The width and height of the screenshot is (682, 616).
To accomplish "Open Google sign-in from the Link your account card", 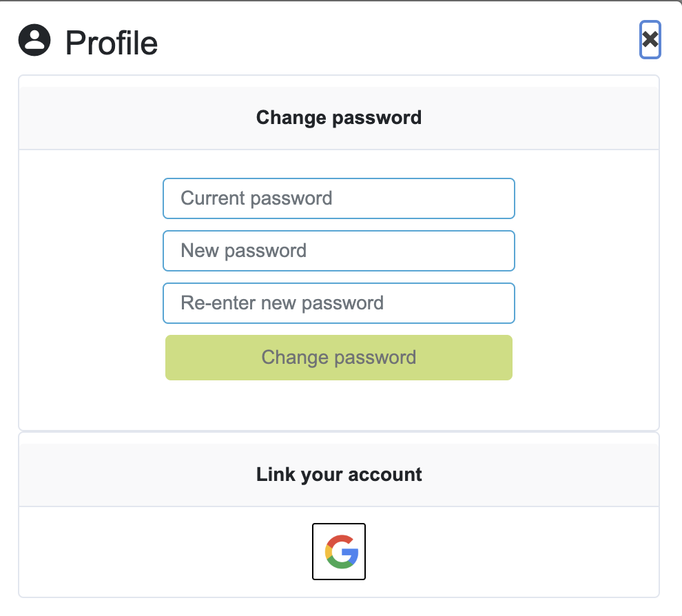I will (339, 551).
